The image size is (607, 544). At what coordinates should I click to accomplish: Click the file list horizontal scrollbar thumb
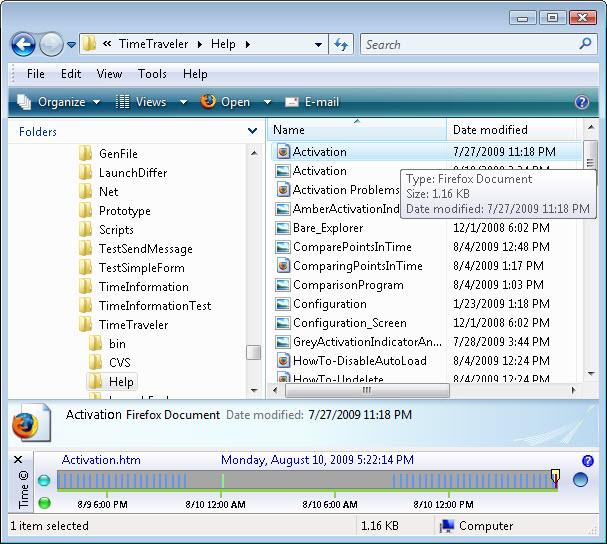(x=367, y=390)
